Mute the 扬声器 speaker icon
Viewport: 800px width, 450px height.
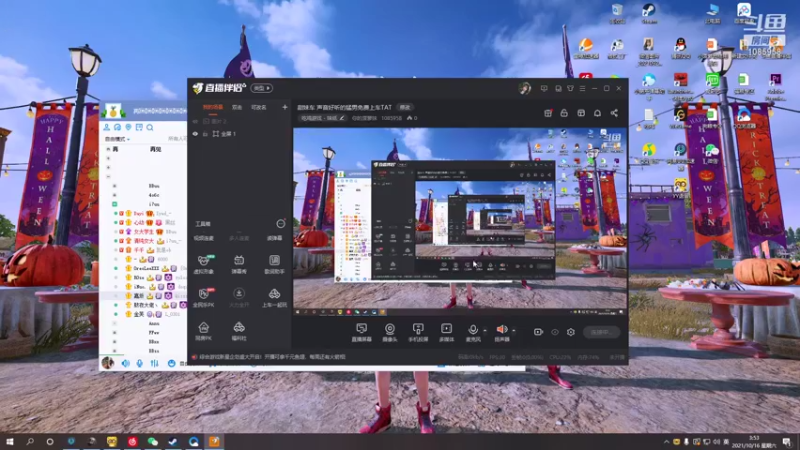(502, 329)
